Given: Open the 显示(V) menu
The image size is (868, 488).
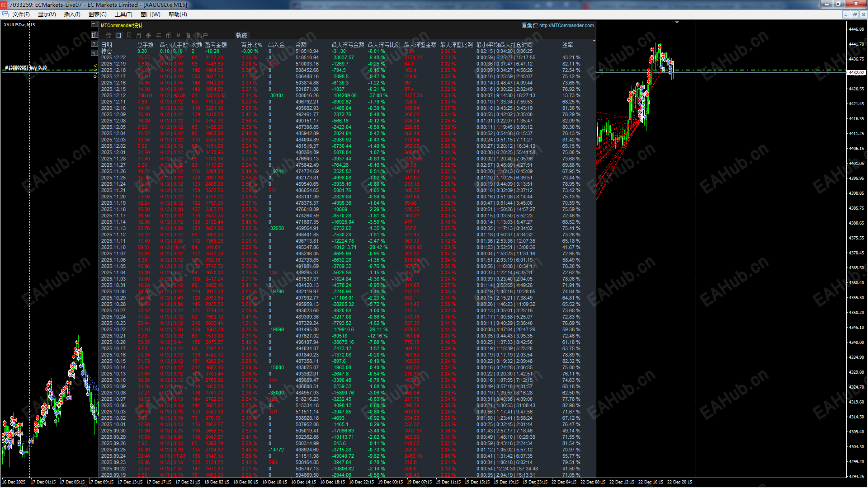Looking at the screenshot, I should coord(47,14).
